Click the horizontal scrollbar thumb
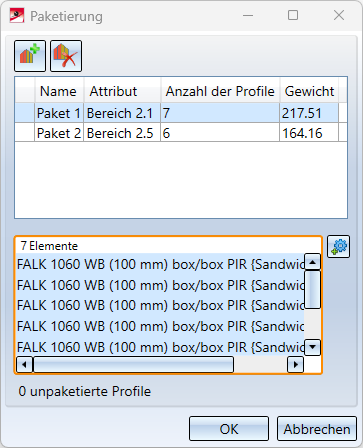Viewport: 363px width, 448px height. 133,364
